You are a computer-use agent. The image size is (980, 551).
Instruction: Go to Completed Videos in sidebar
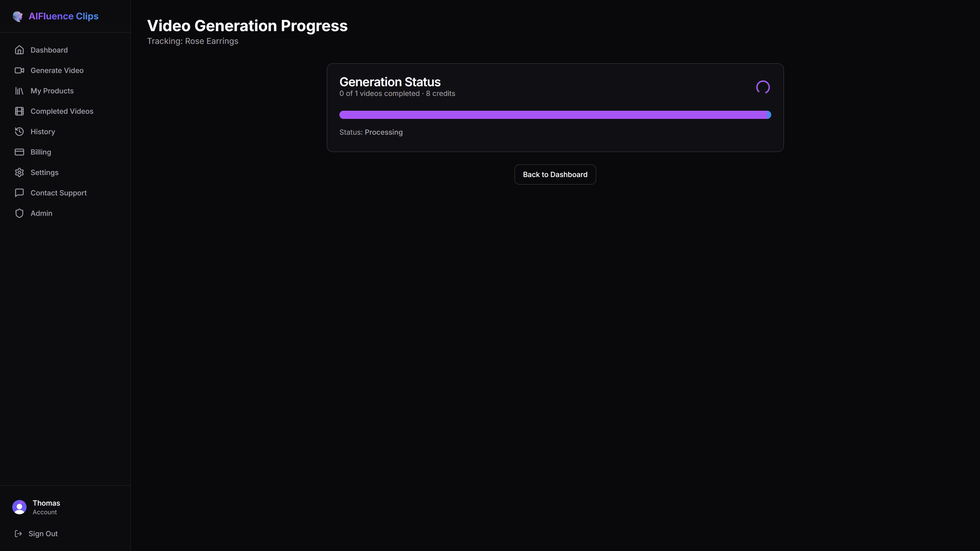point(62,111)
